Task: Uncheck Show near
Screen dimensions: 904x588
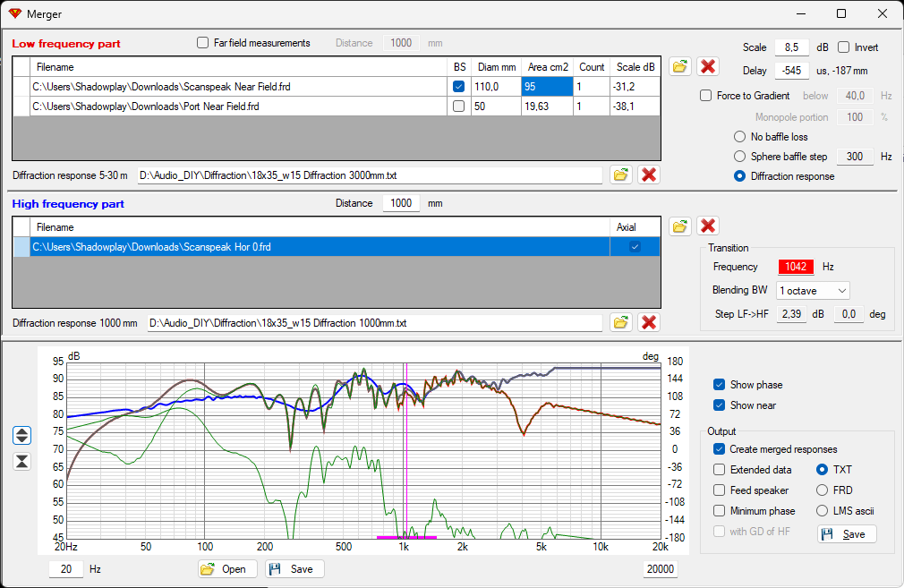Action: click(719, 405)
